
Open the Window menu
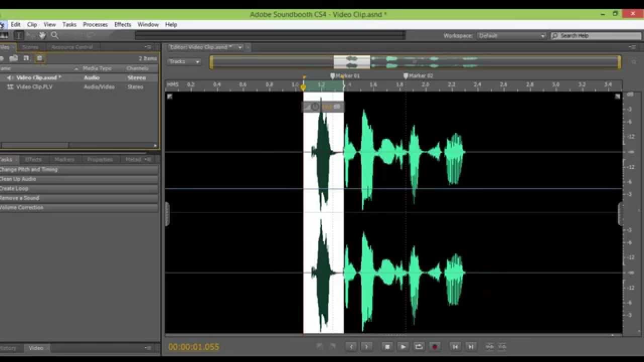coord(148,25)
